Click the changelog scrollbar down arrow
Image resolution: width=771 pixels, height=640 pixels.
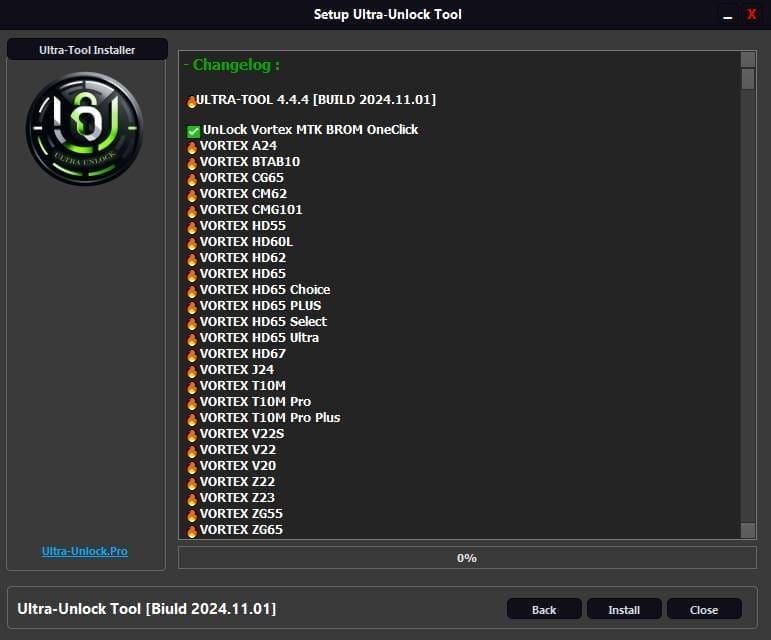748,530
